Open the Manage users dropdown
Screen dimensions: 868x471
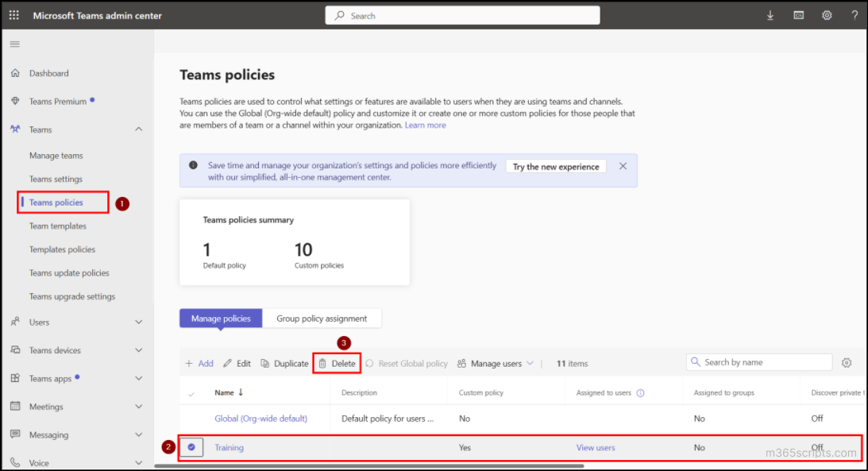tap(496, 363)
